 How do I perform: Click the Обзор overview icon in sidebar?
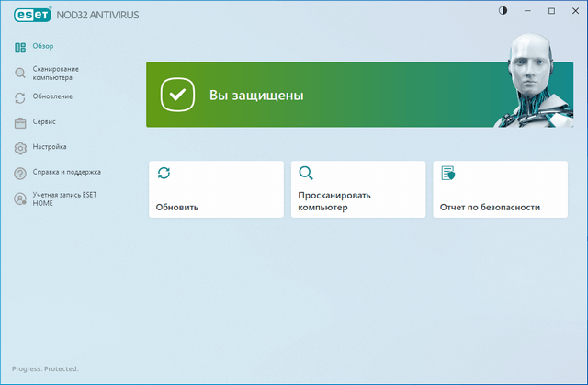pos(20,47)
